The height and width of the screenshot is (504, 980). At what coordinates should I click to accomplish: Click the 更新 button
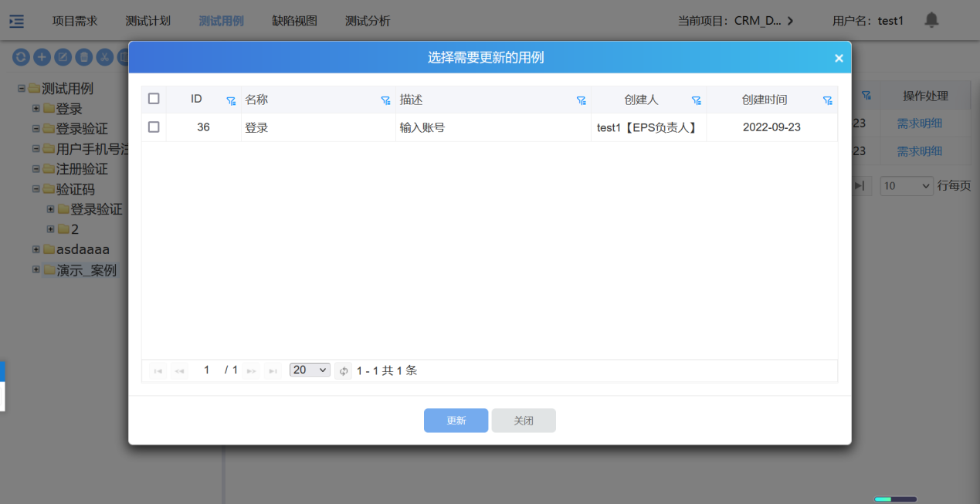tap(456, 421)
